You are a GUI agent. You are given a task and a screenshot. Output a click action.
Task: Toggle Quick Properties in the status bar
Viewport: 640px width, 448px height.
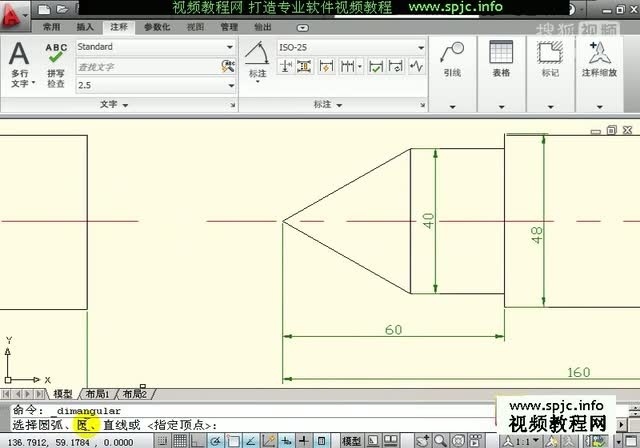coord(322,441)
